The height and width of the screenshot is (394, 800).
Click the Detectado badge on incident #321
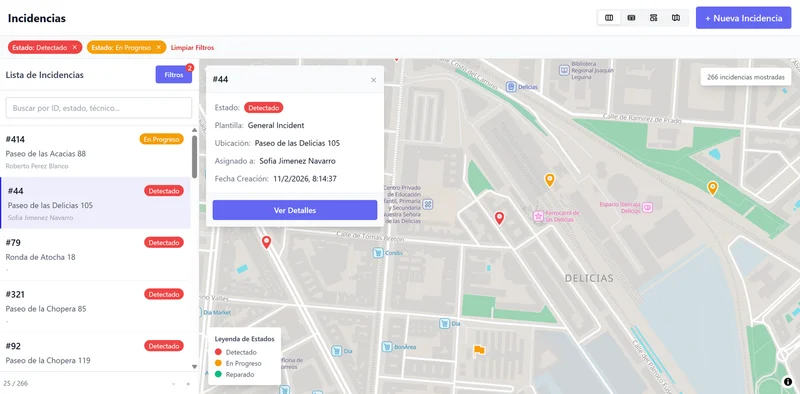(164, 294)
